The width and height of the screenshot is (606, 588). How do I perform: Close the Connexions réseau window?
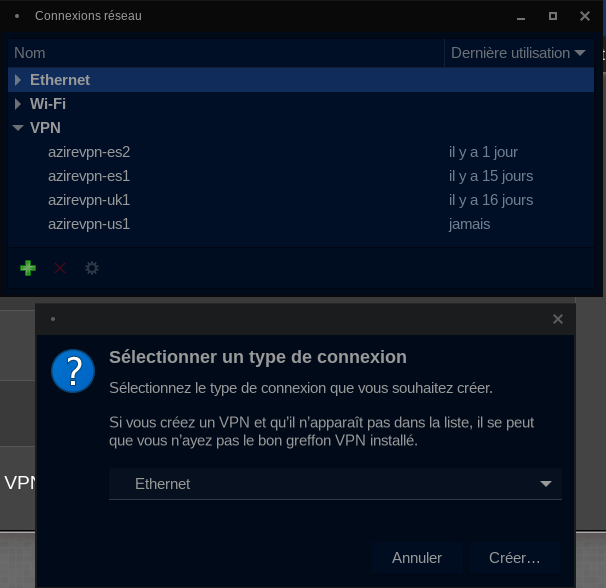585,16
